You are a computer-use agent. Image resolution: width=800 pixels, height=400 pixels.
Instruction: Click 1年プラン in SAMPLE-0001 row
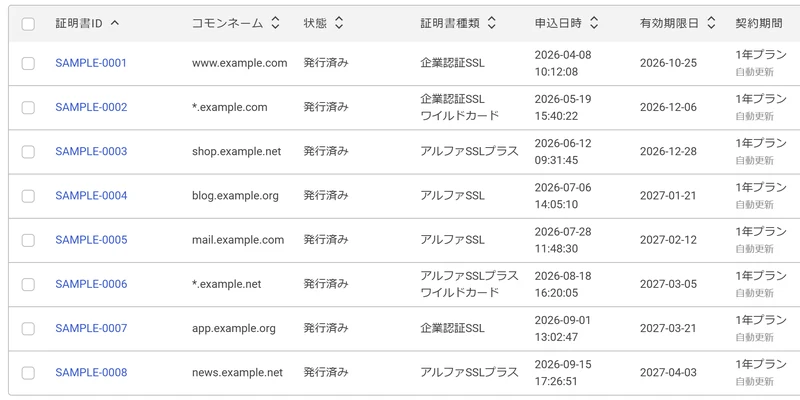click(x=761, y=55)
